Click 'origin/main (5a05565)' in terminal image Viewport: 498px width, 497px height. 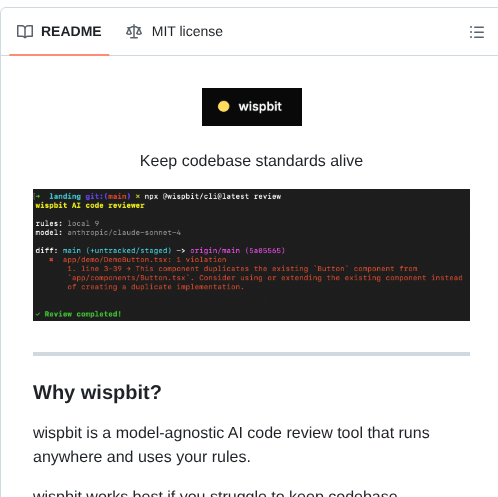point(238,251)
